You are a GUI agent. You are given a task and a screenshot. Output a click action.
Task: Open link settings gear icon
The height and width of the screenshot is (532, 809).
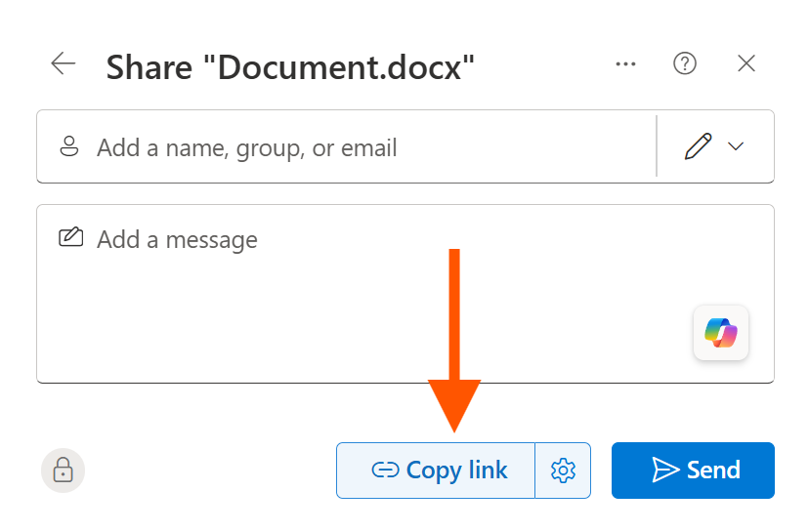coord(563,471)
